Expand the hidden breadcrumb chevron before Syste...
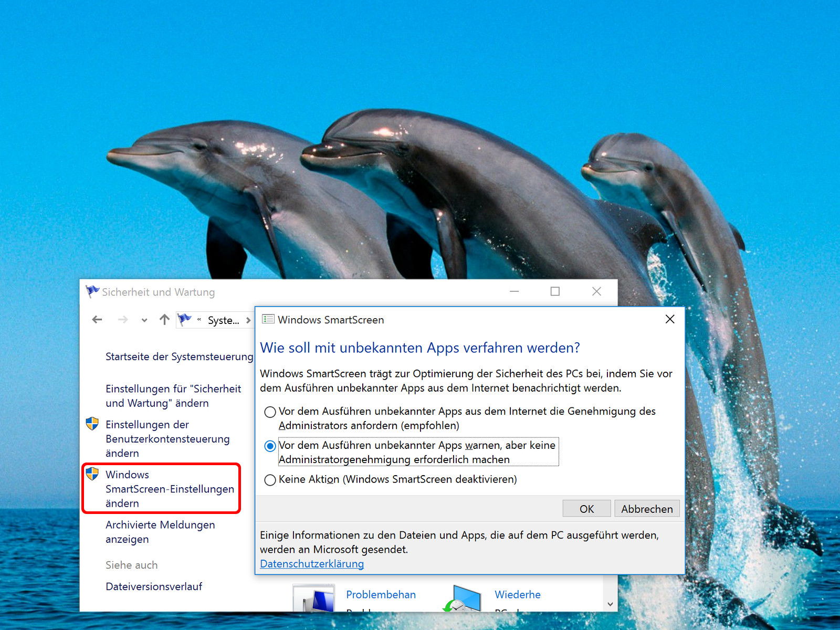Image resolution: width=840 pixels, height=630 pixels. click(199, 320)
